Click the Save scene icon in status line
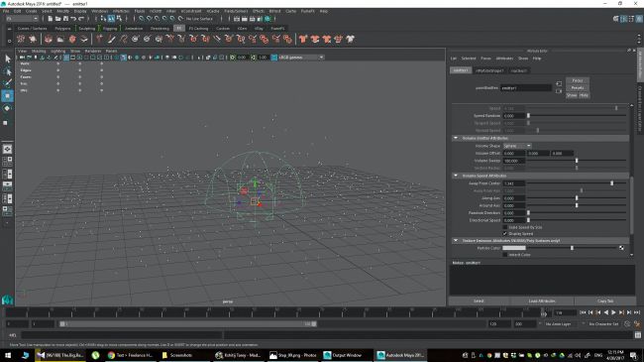 [x=65, y=19]
